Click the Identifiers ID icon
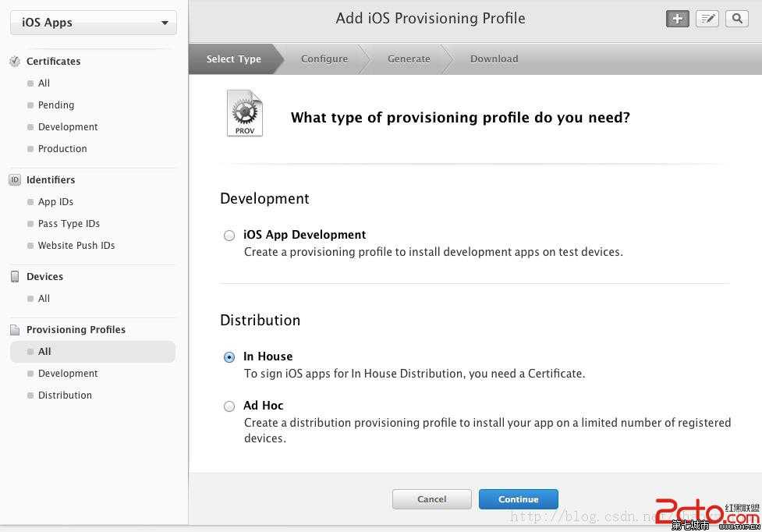 (x=15, y=179)
